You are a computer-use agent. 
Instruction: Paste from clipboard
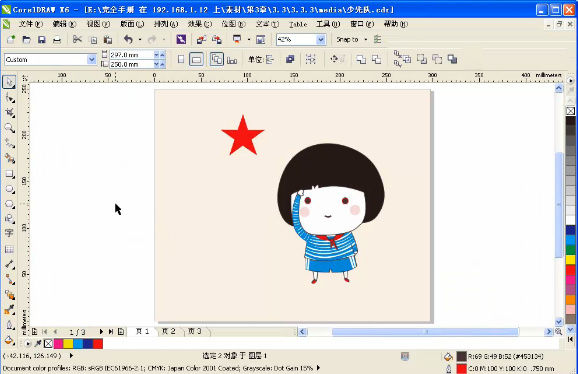click(x=108, y=39)
